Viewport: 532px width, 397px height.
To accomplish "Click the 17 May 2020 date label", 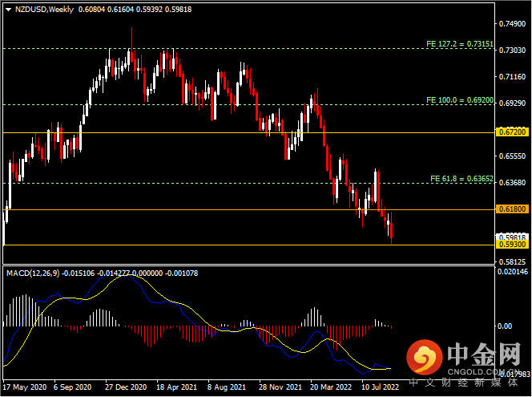I will 24,387.
